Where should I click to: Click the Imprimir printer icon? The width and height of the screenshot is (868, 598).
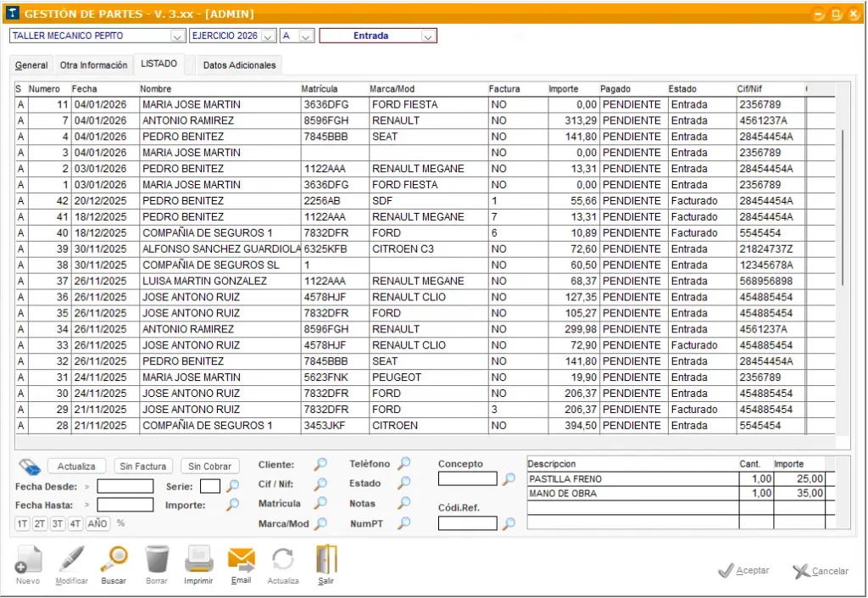(x=199, y=561)
